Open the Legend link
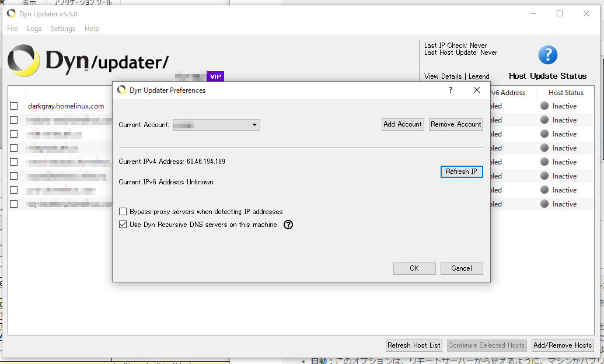604x364 pixels. click(x=479, y=76)
